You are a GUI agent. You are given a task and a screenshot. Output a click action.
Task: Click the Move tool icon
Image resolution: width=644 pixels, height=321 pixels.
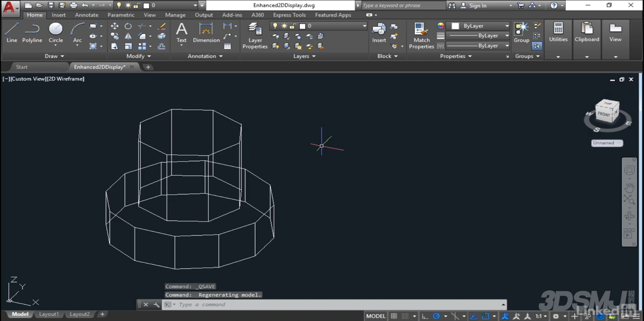click(114, 26)
